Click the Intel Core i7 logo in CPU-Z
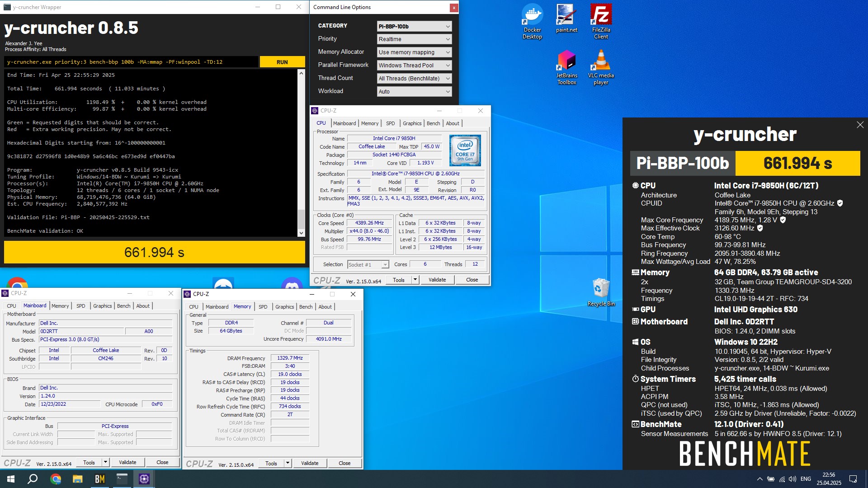Viewport: 868px width, 488px height. [x=465, y=150]
